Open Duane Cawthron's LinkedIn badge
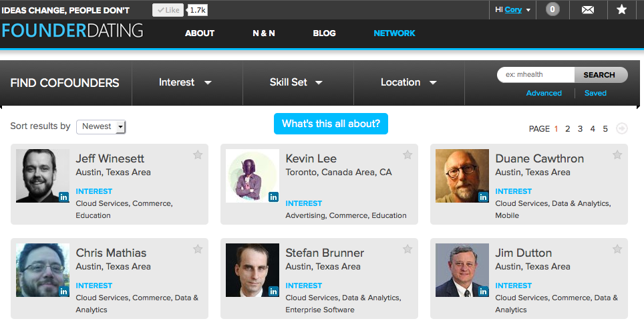The height and width of the screenshot is (327, 644). (484, 197)
